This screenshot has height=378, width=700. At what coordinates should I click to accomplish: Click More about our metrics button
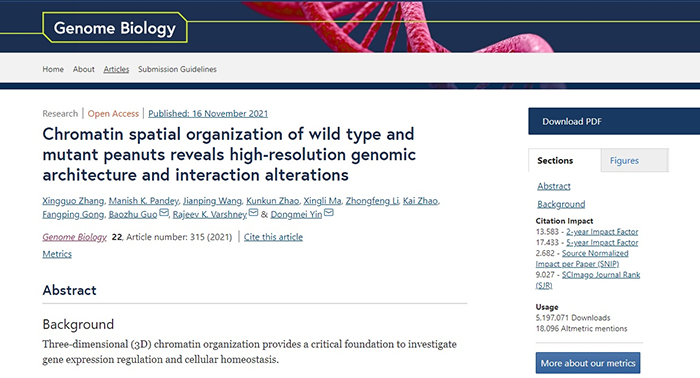(588, 363)
